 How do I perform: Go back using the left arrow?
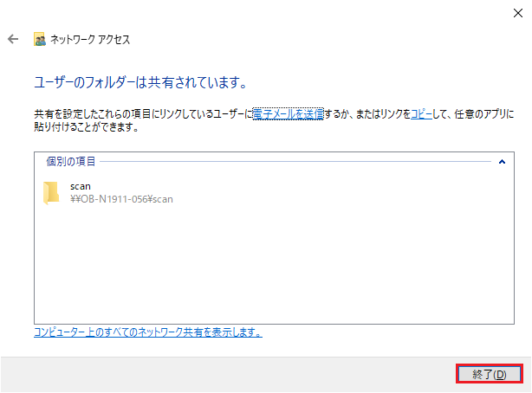(x=13, y=39)
